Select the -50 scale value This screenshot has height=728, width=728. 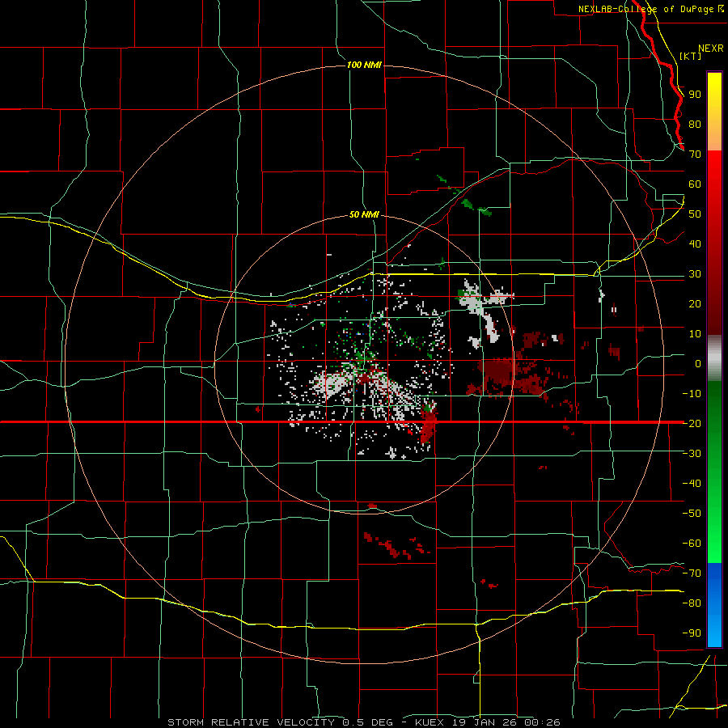click(692, 514)
